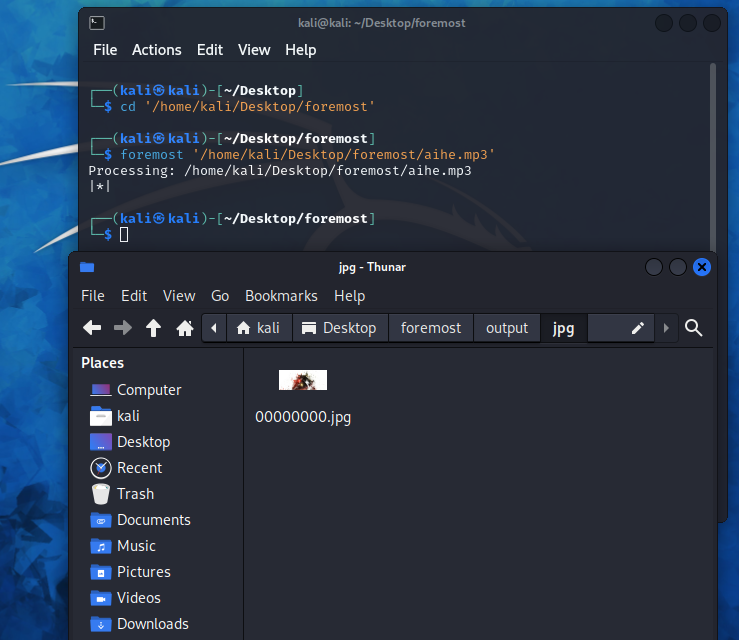Jump to foremost in the path bar
The width and height of the screenshot is (739, 640).
(431, 328)
